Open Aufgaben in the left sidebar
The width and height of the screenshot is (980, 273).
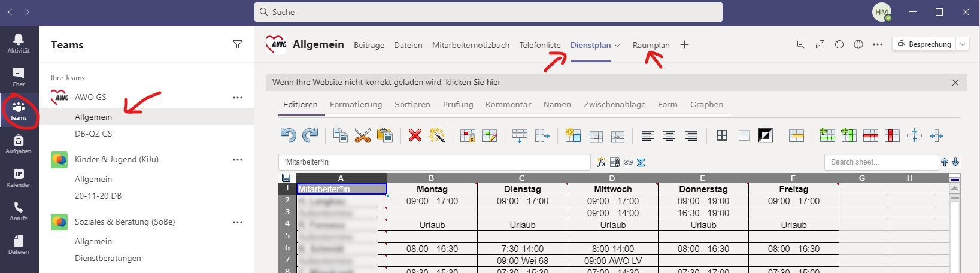tap(19, 144)
